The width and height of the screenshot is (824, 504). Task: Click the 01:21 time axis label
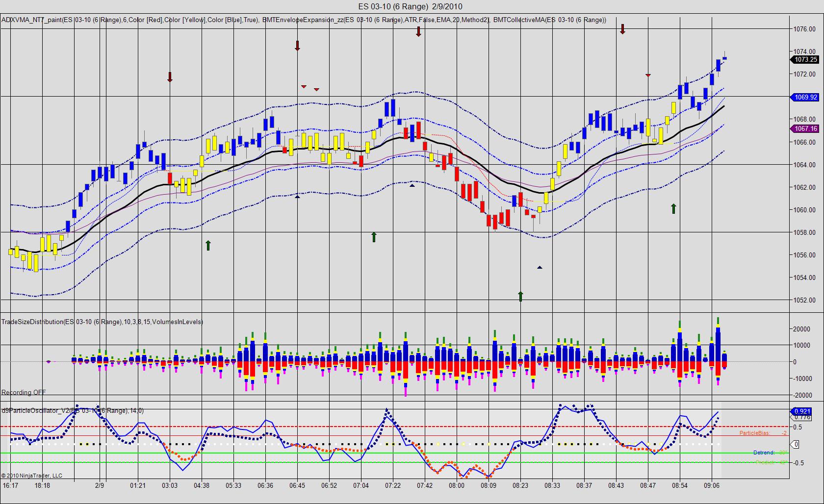[138, 485]
